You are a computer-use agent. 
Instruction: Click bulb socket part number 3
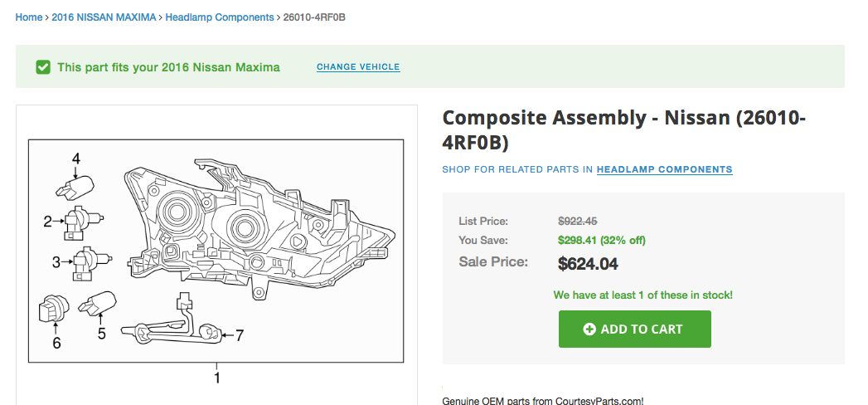pyautogui.click(x=84, y=261)
